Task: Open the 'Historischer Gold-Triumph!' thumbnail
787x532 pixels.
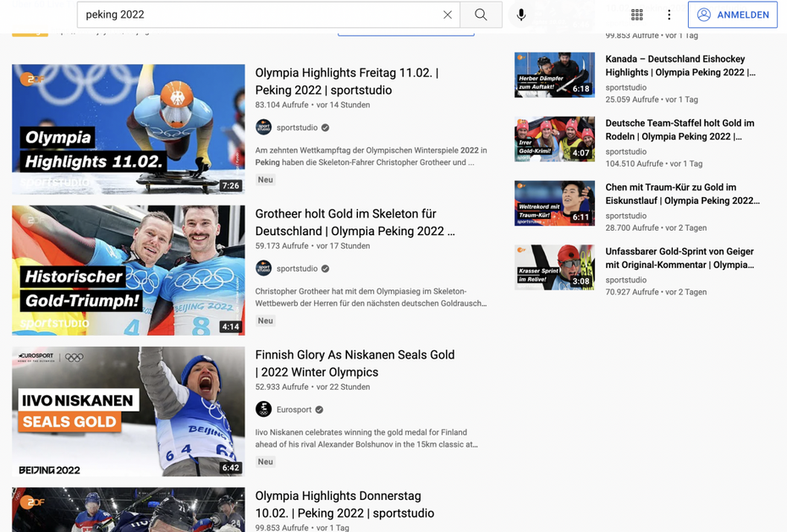Action: [129, 271]
